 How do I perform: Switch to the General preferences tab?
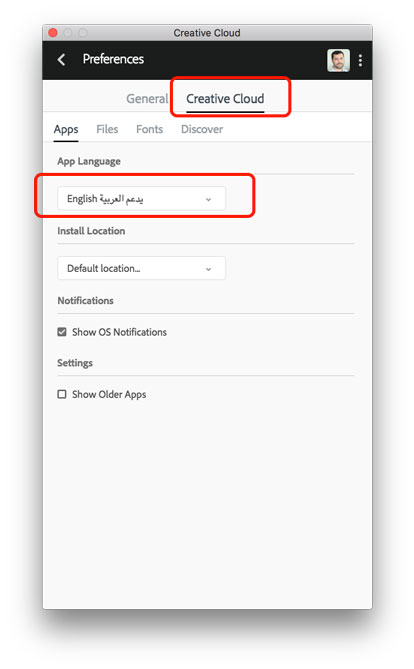(147, 99)
